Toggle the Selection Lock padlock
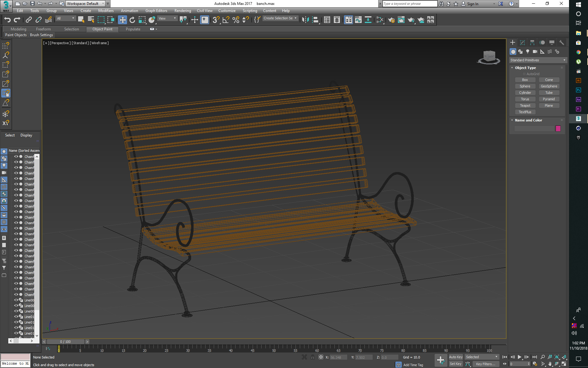The width and height of the screenshot is (588, 368). 313,357
